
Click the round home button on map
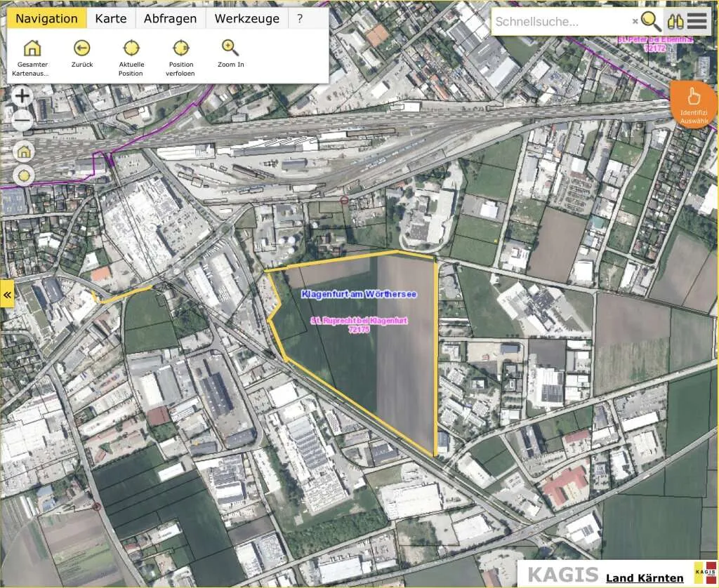(x=24, y=152)
